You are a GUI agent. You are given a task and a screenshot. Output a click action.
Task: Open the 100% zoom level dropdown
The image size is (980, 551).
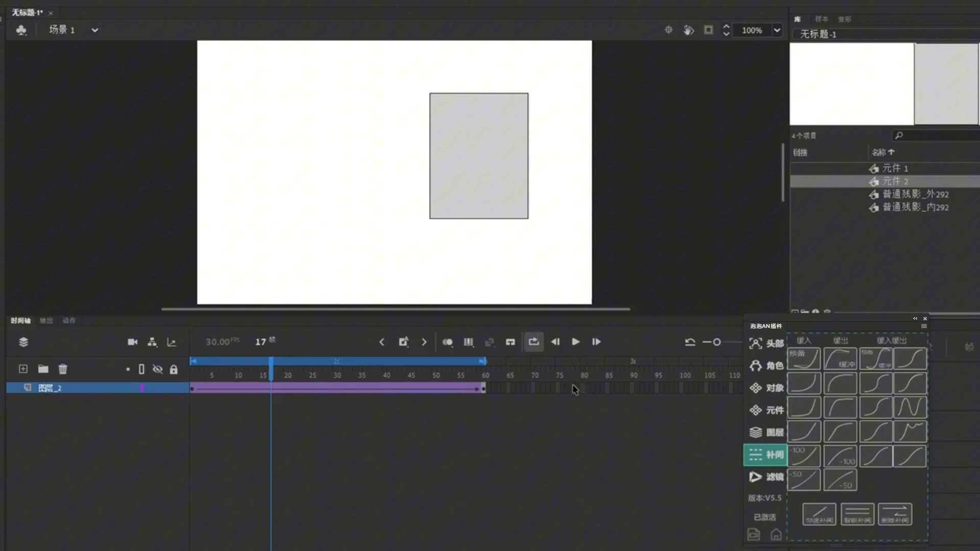776,30
